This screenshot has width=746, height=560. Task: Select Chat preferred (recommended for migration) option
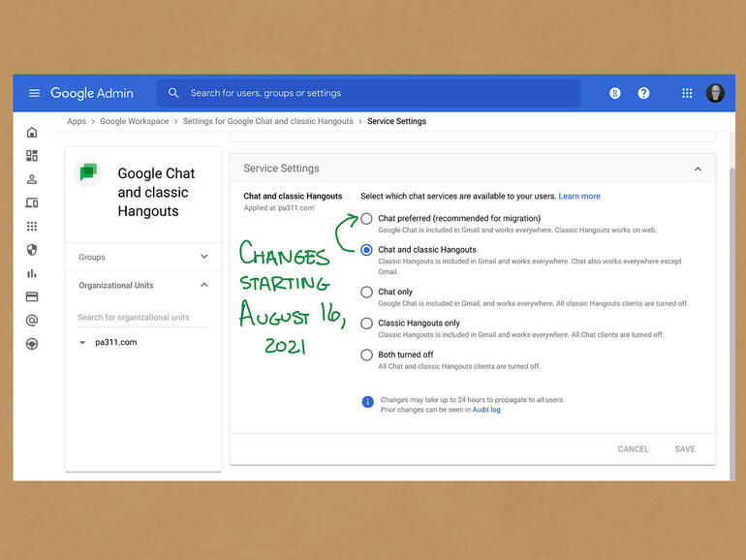366,219
